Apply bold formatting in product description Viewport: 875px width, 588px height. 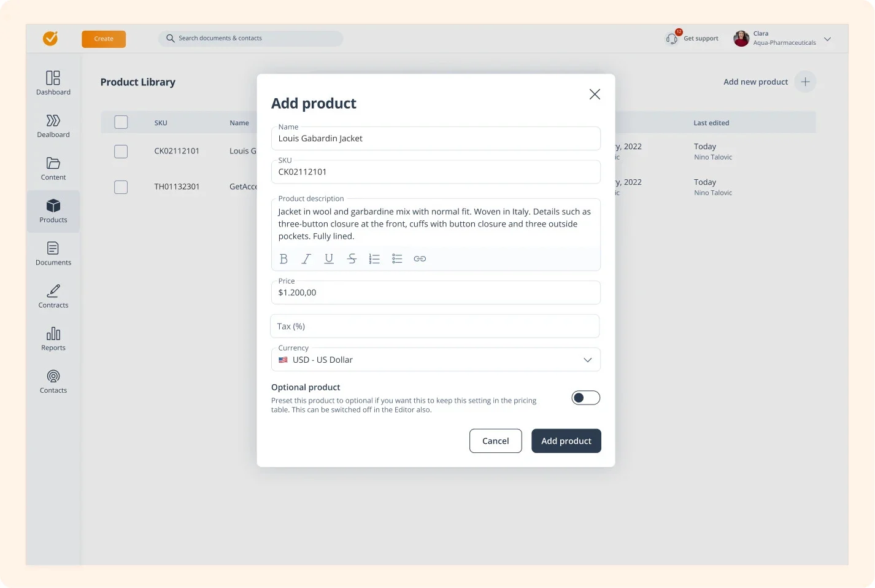click(283, 258)
